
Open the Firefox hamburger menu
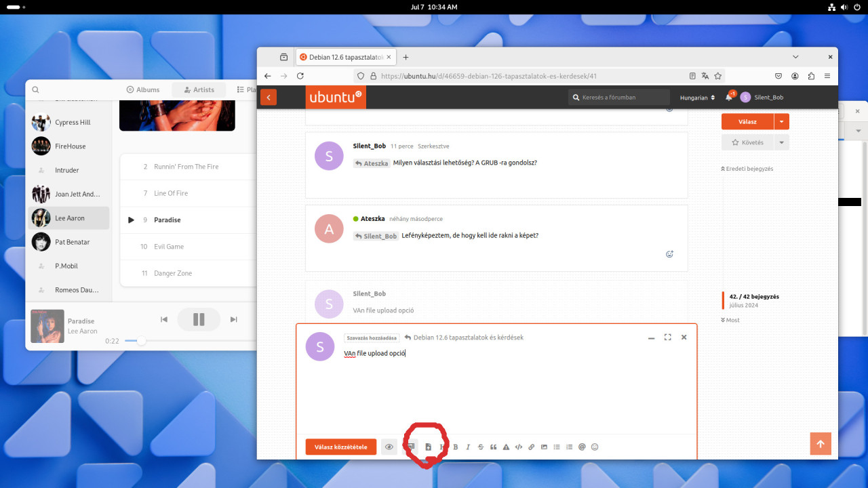pyautogui.click(x=827, y=76)
